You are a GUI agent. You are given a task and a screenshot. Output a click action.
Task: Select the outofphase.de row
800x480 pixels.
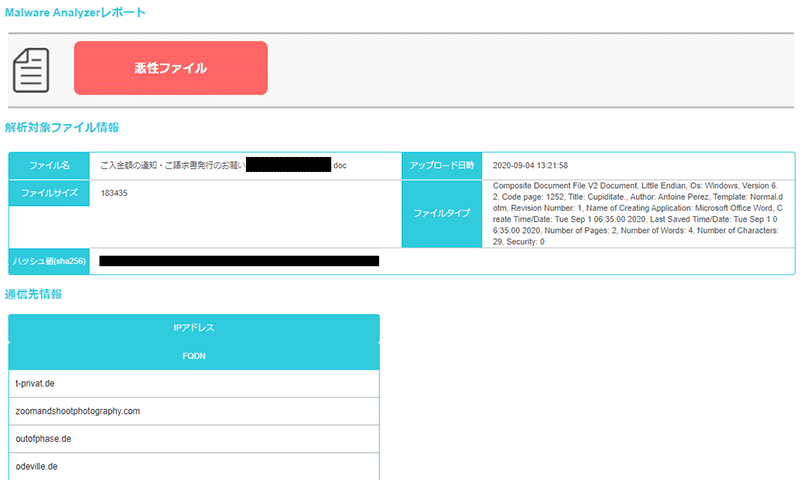point(194,439)
